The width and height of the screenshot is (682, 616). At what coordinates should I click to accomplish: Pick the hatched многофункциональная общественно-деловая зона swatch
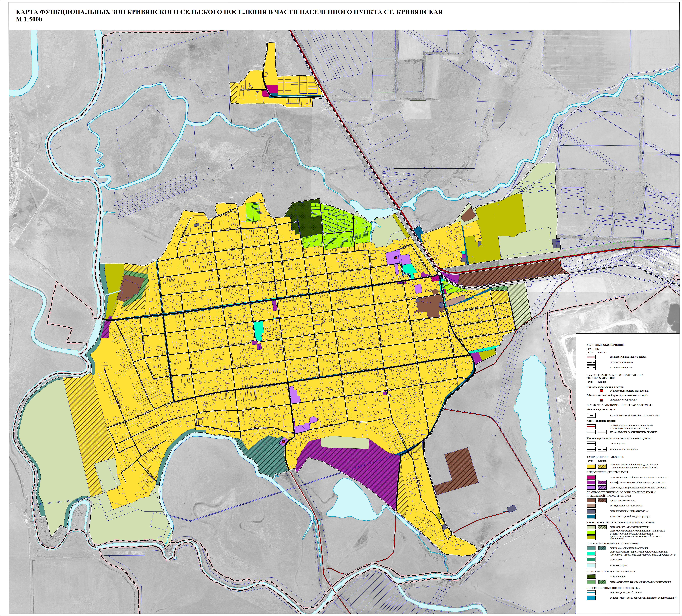[x=602, y=483]
